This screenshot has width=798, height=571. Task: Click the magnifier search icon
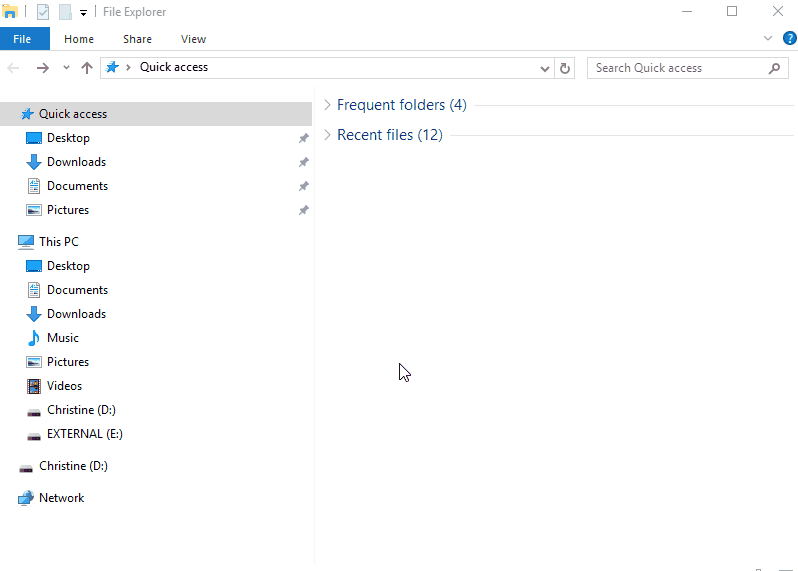click(x=775, y=68)
